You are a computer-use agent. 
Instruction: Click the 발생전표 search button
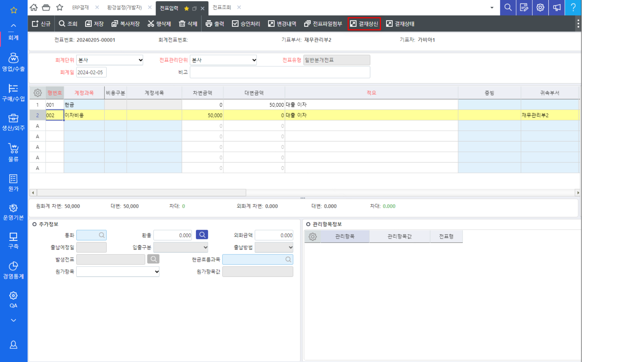(153, 259)
